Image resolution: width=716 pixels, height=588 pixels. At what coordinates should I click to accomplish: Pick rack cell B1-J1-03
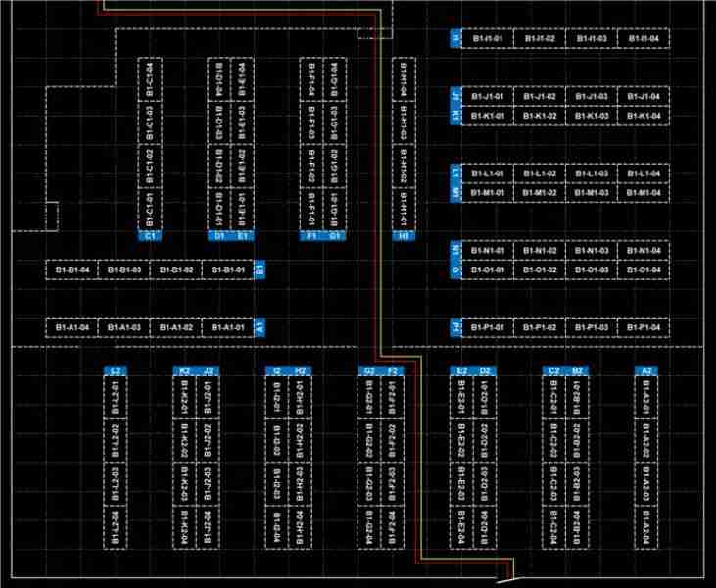coord(592,96)
